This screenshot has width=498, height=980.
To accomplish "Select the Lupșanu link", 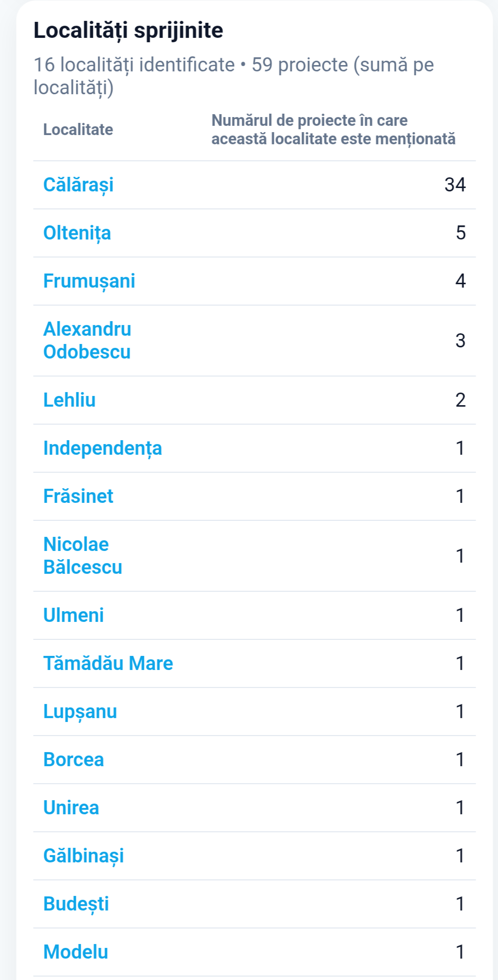I will coord(80,712).
